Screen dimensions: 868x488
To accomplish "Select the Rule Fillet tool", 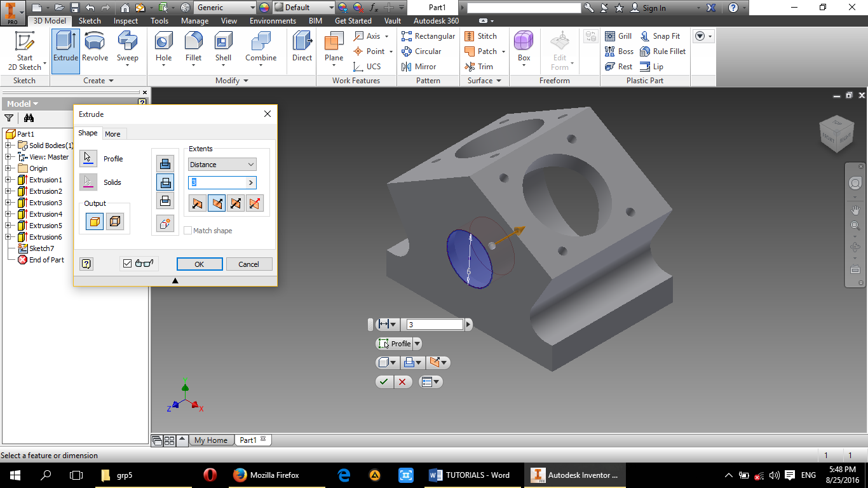I will [663, 51].
